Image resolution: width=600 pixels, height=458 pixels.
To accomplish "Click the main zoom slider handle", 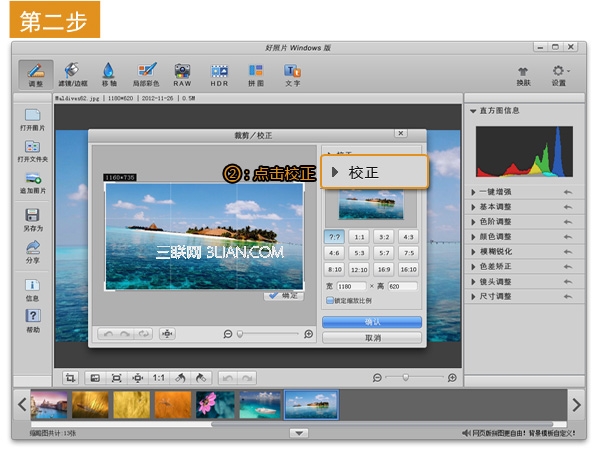I will pyautogui.click(x=406, y=378).
